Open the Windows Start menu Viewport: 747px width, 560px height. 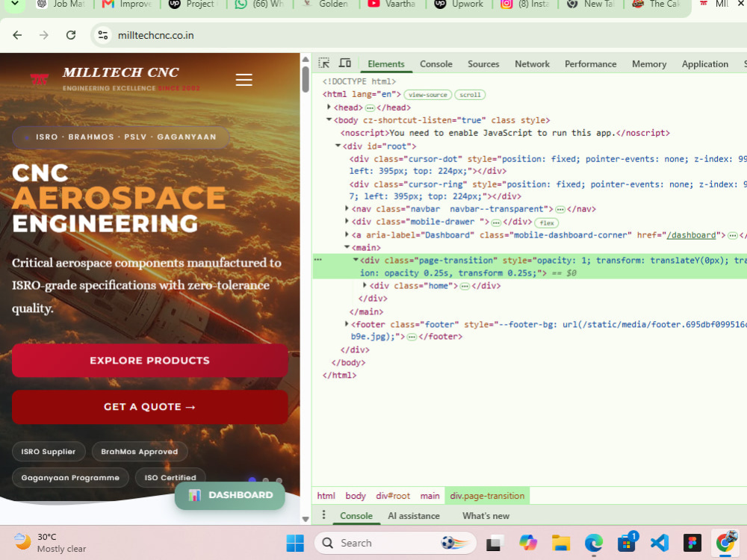(295, 543)
